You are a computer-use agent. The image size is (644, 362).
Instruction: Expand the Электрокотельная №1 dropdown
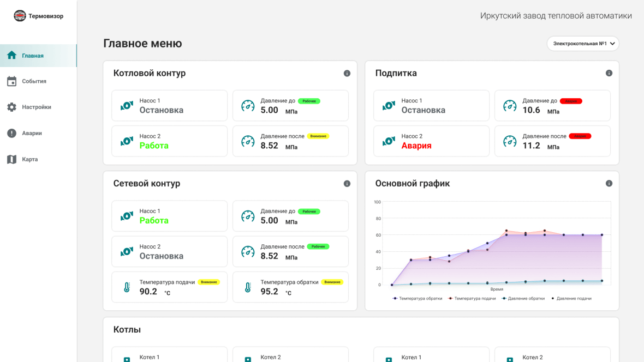pyautogui.click(x=583, y=44)
